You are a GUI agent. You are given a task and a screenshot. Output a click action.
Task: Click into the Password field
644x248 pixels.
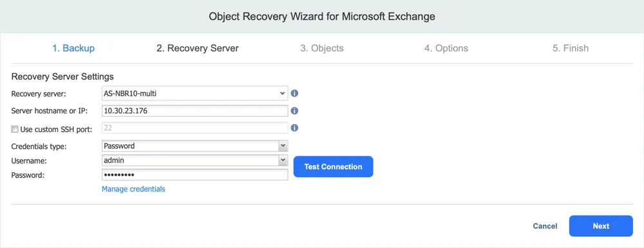[x=194, y=175]
